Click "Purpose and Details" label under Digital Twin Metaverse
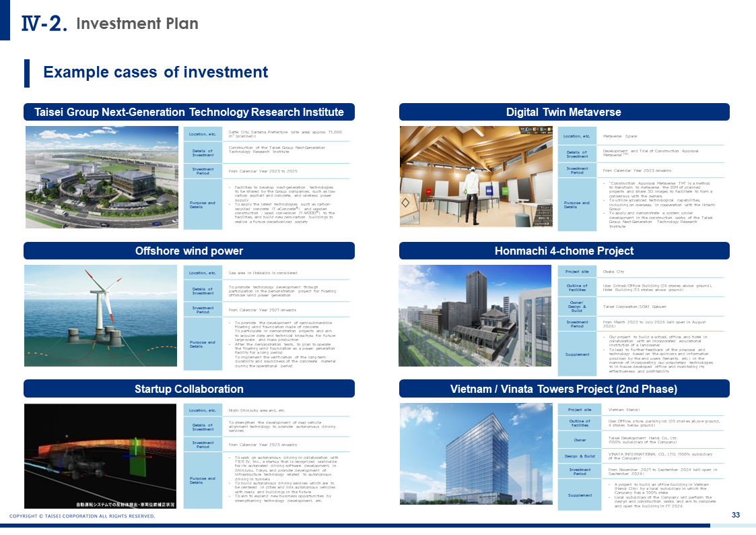Image resolution: width=756 pixels, height=535 pixels. (577, 205)
